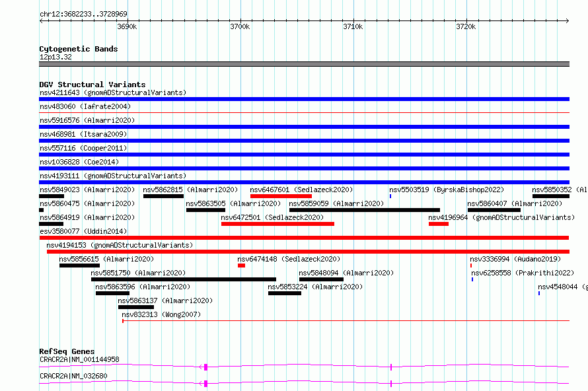Click the RefSeq Genes track title
The width and height of the screenshot is (588, 391).
67,351
